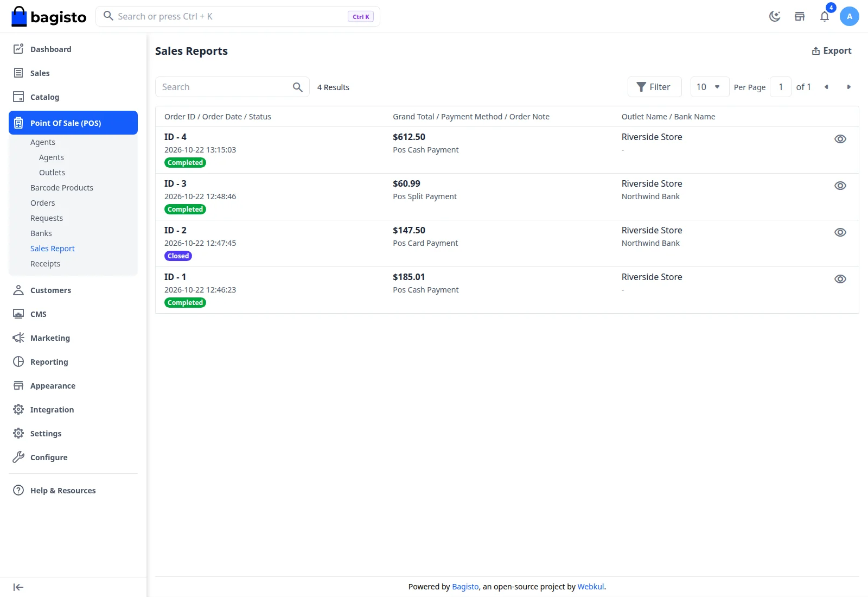
Task: Open POS Orders
Action: pyautogui.click(x=43, y=203)
